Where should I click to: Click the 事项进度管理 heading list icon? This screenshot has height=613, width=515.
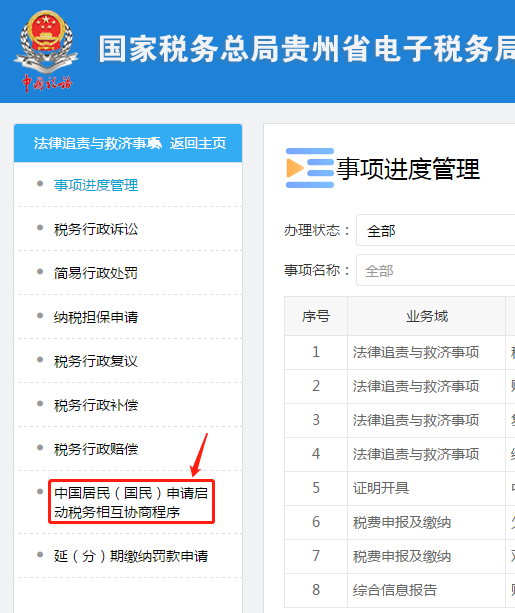310,168
